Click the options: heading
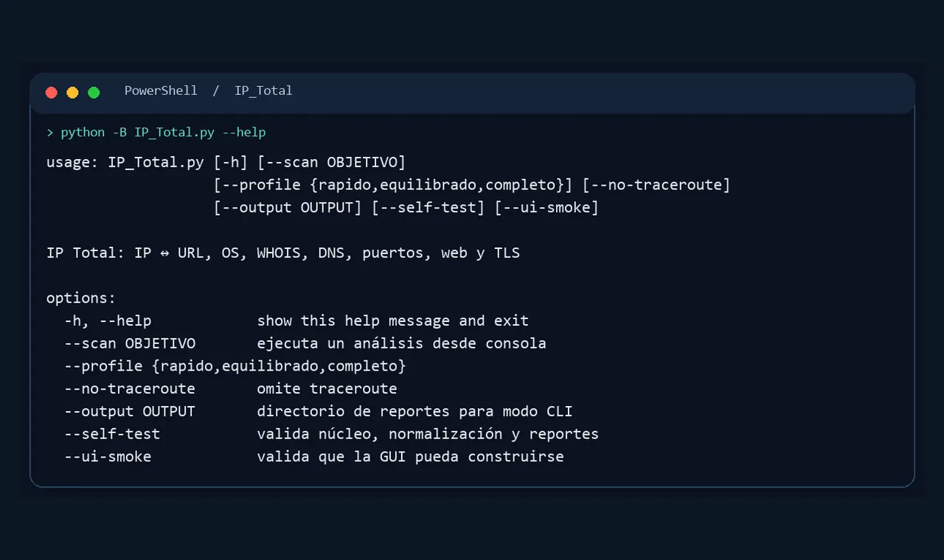944x560 pixels. [81, 298]
